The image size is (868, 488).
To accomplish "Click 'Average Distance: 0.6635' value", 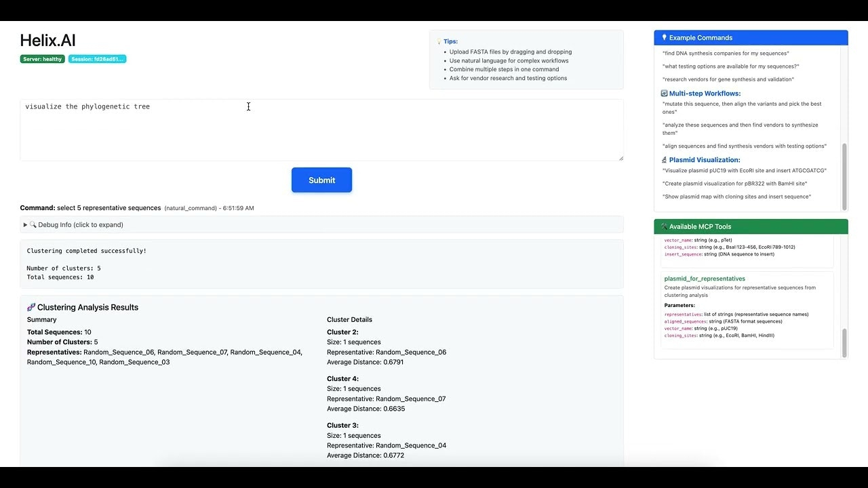I will coord(366,409).
